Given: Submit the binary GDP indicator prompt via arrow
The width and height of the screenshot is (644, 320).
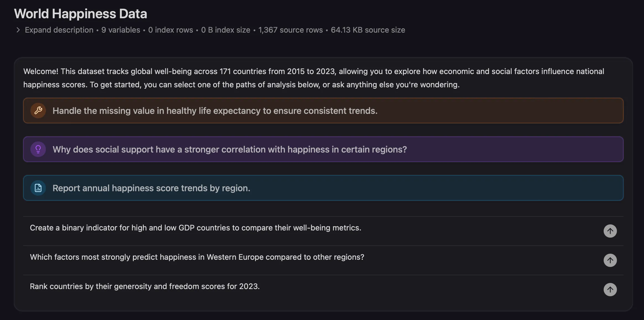Looking at the screenshot, I should [x=610, y=231].
